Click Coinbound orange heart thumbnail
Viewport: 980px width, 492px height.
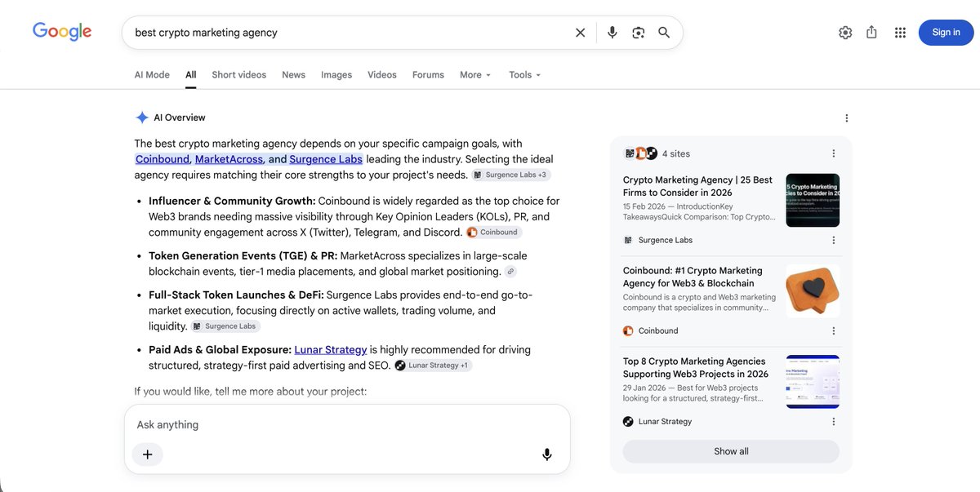[x=813, y=290]
